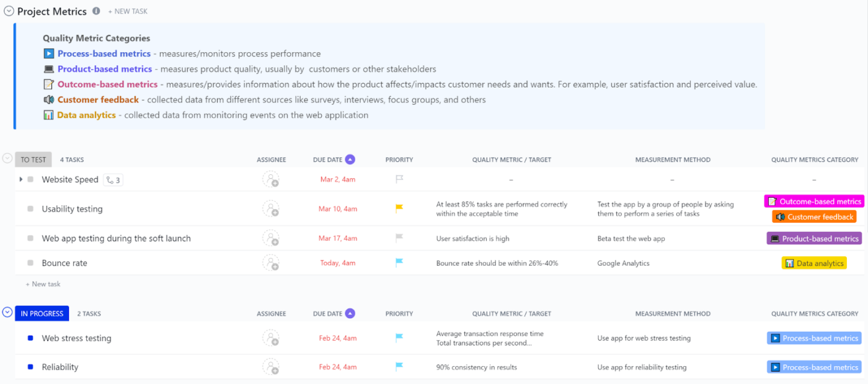This screenshot has width=868, height=384.
Task: Click the + NEW TASK button at top
Action: [128, 12]
